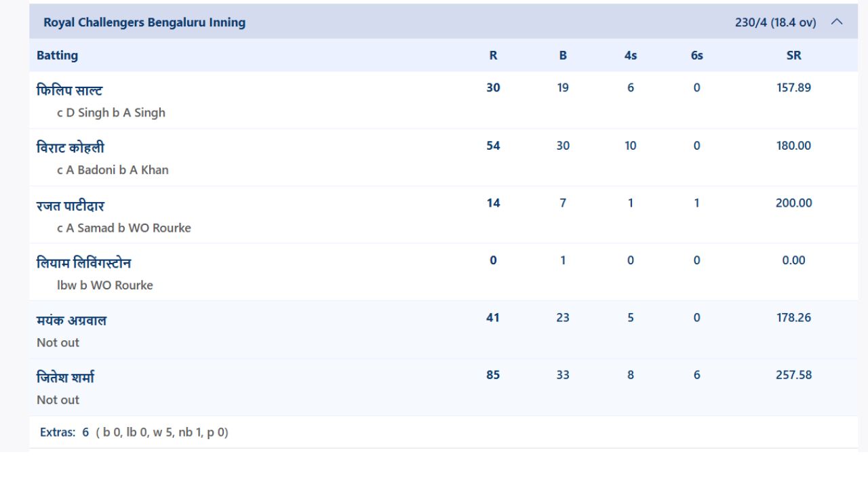Collapse the Royal Challengers Bengaluru inning chevron

coord(837,22)
